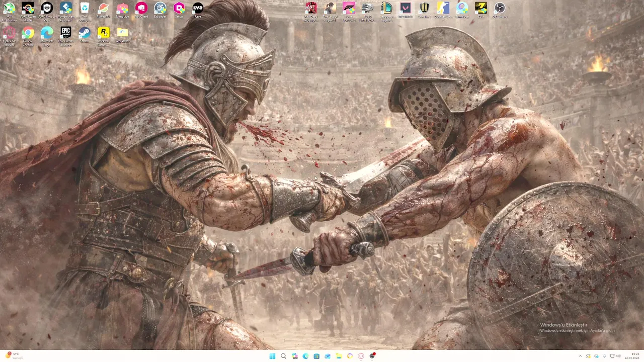Open AMD Privacy View shortcut
644x362 pixels.
click(47, 12)
